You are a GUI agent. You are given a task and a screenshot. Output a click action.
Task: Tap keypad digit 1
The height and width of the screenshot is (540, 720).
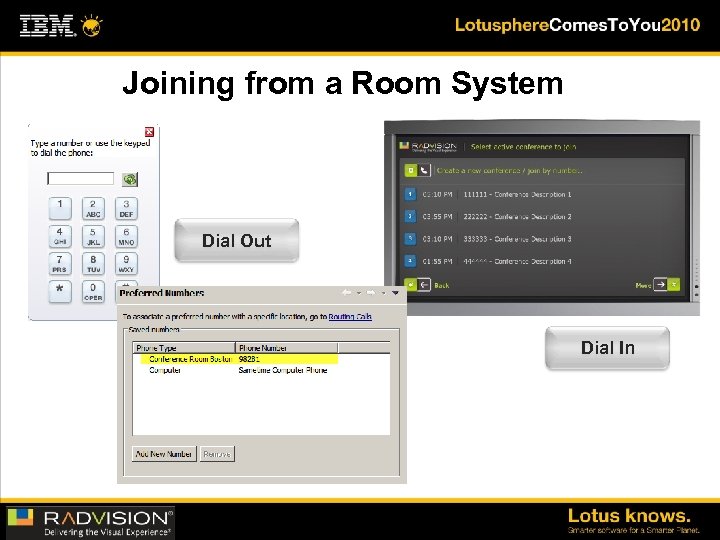coord(60,208)
